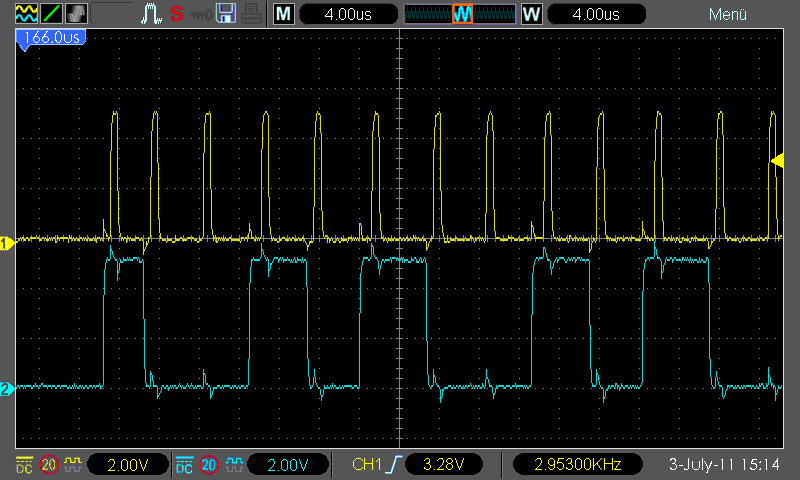Select the 3.28V trigger level value
The width and height of the screenshot is (800, 480).
[443, 465]
